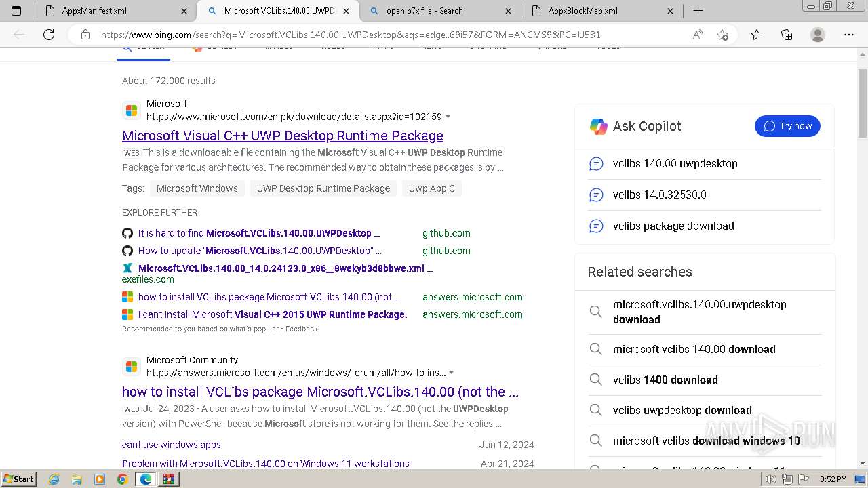This screenshot has height=488, width=868.
Task: Open File Explorer from the taskbar
Action: [x=77, y=479]
